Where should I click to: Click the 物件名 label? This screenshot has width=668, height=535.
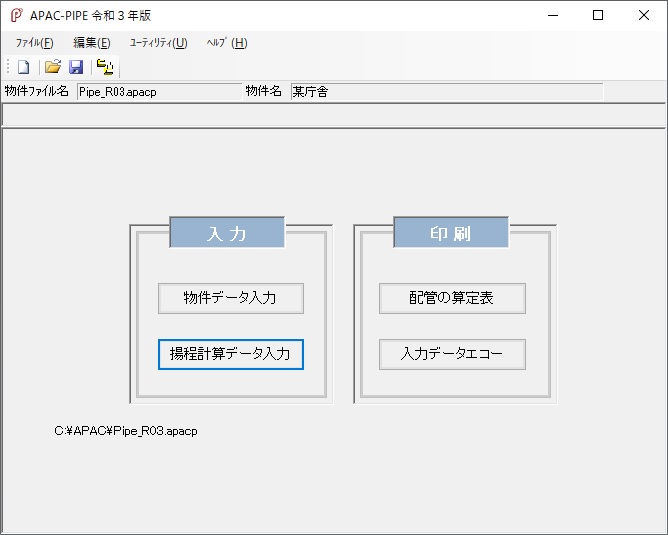click(x=263, y=91)
